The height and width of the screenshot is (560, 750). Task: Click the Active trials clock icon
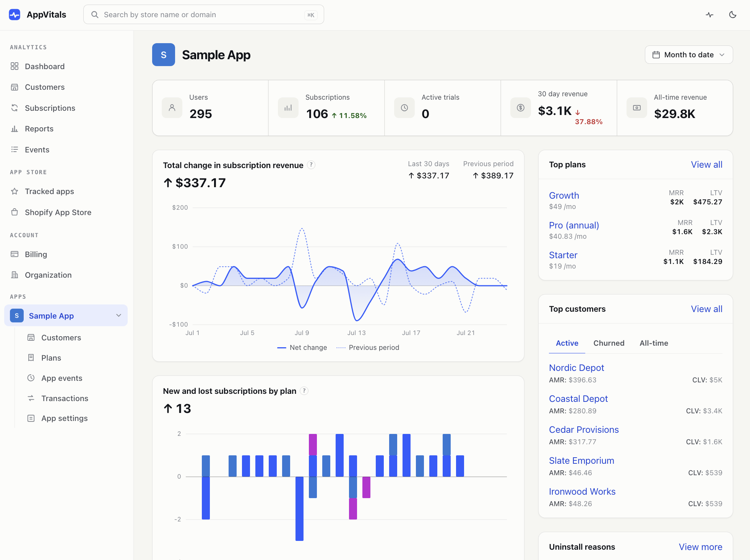pyautogui.click(x=404, y=108)
